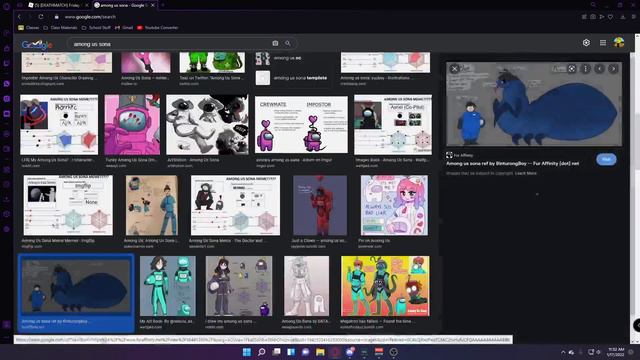The height and width of the screenshot is (360, 640).
Task: Click the downloads icon in browser toolbar
Action: point(623,17)
